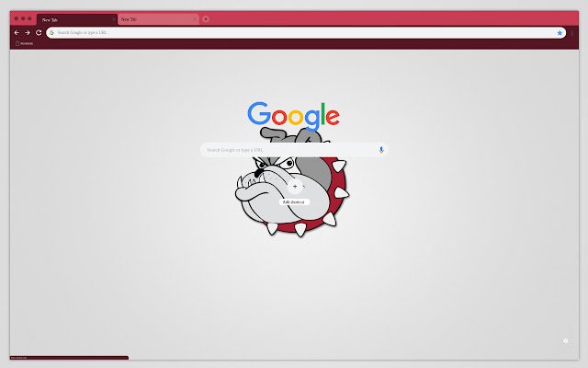Click the plus circle shortcut tile
Viewport: 588px width, 368px height.
(295, 186)
